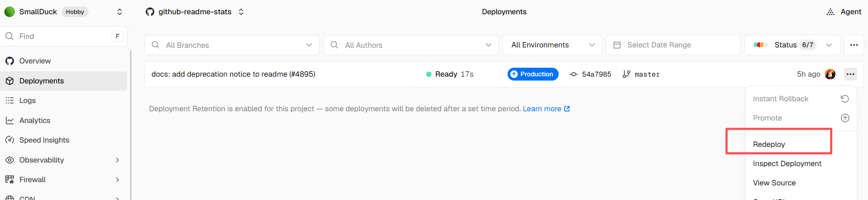This screenshot has height=200, width=868.
Task: Click commit hash 54a7985
Action: tap(597, 74)
